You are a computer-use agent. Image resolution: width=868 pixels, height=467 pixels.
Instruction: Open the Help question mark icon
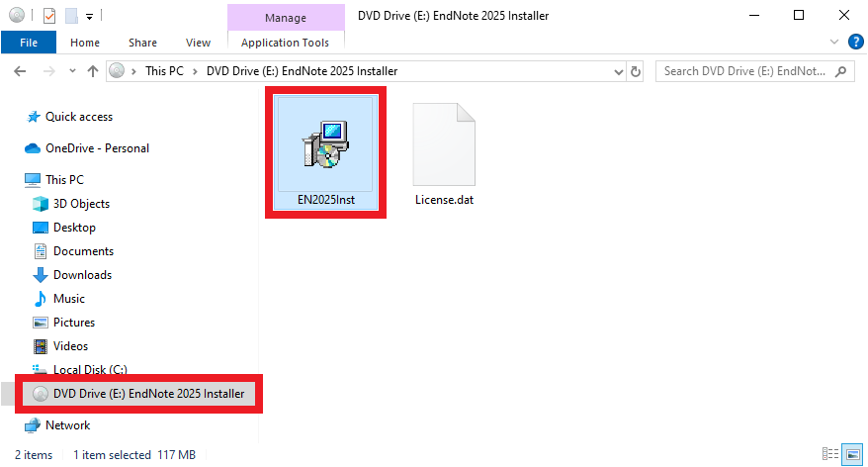[856, 43]
